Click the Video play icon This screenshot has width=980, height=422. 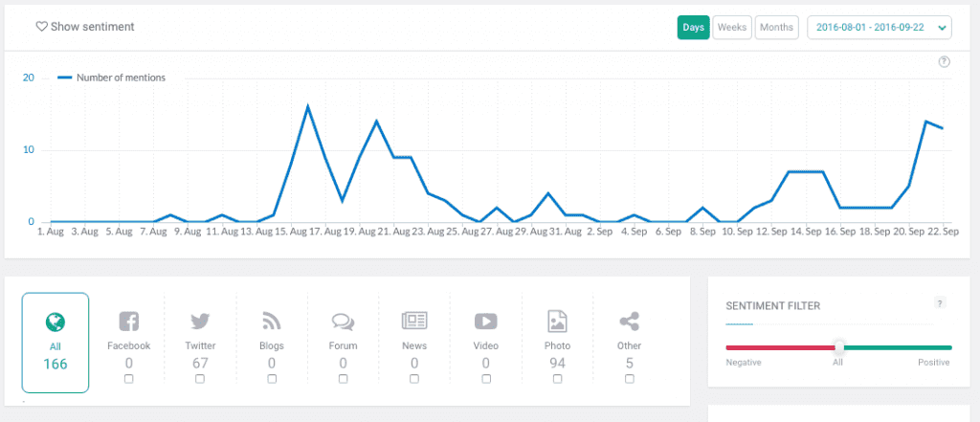click(x=486, y=322)
